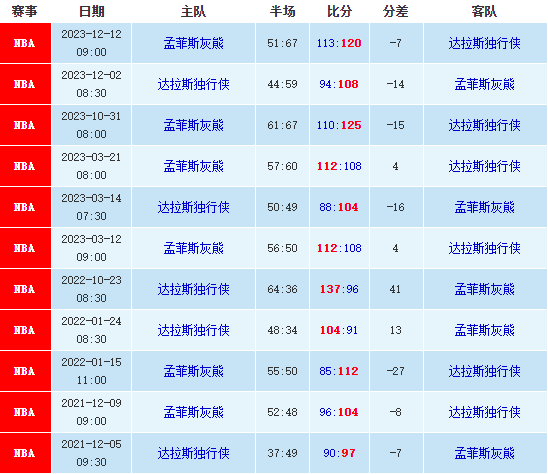Click the point difference -16
Screen dimensions: 548x474
[x=396, y=207]
